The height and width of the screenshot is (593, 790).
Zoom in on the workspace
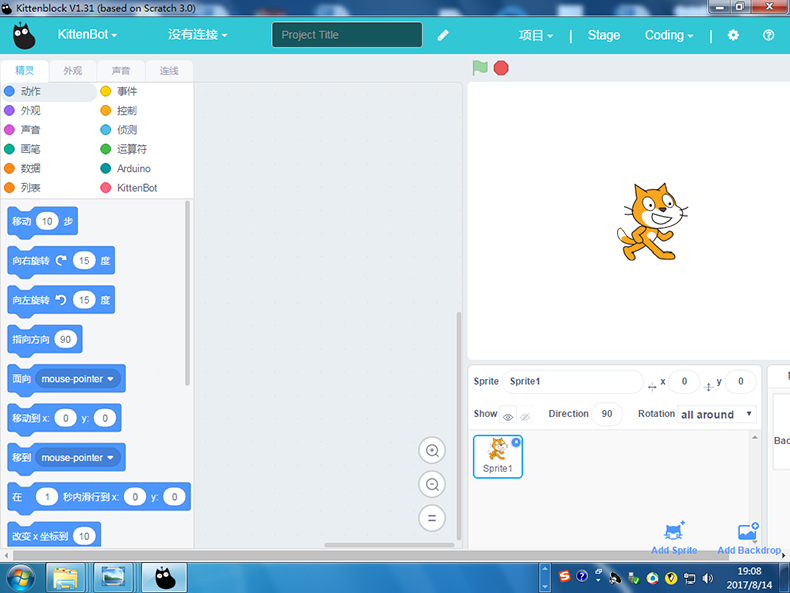[432, 451]
